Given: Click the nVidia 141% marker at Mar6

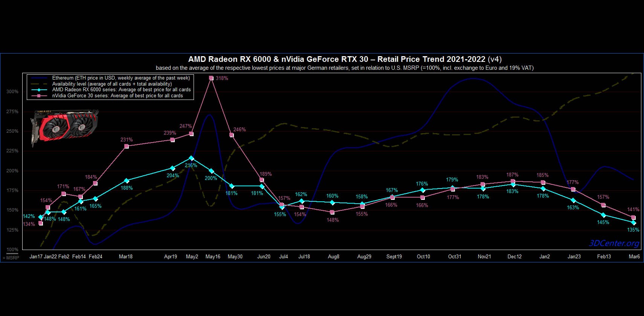Looking at the screenshot, I should click(x=633, y=218).
